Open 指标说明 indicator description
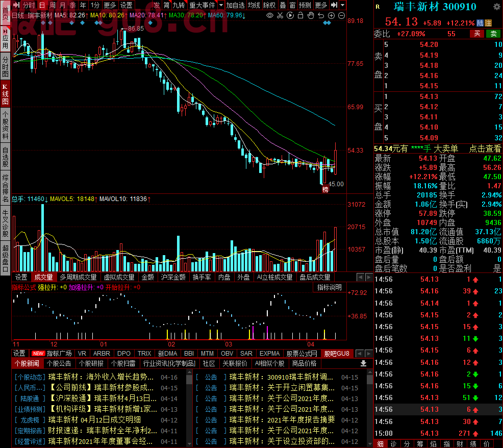This screenshot has width=503, height=448. [330, 287]
